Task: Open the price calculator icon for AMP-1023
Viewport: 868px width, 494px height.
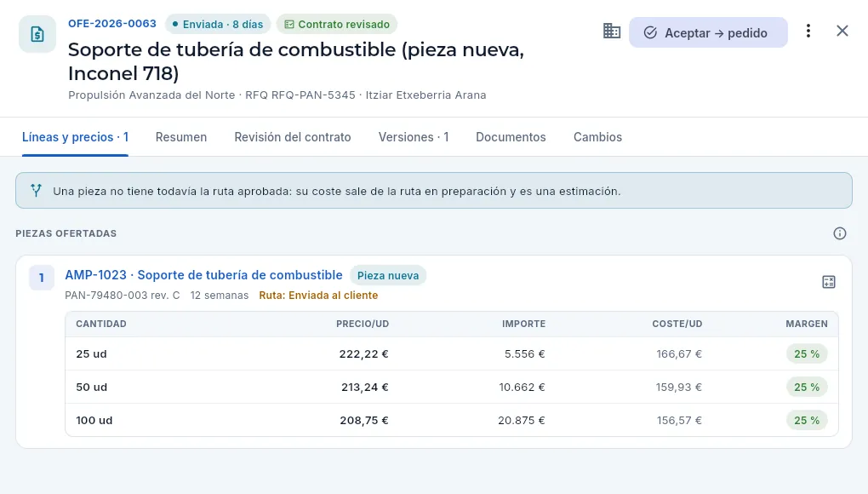Action: point(829,282)
